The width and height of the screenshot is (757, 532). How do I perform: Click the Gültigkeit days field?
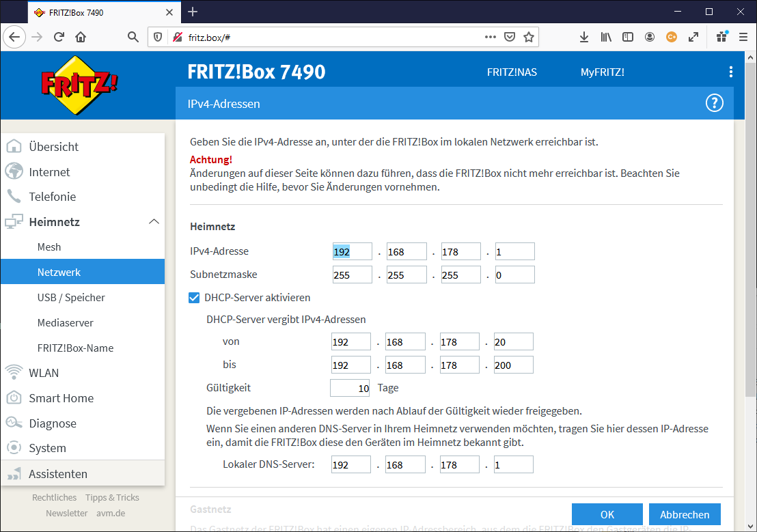350,388
